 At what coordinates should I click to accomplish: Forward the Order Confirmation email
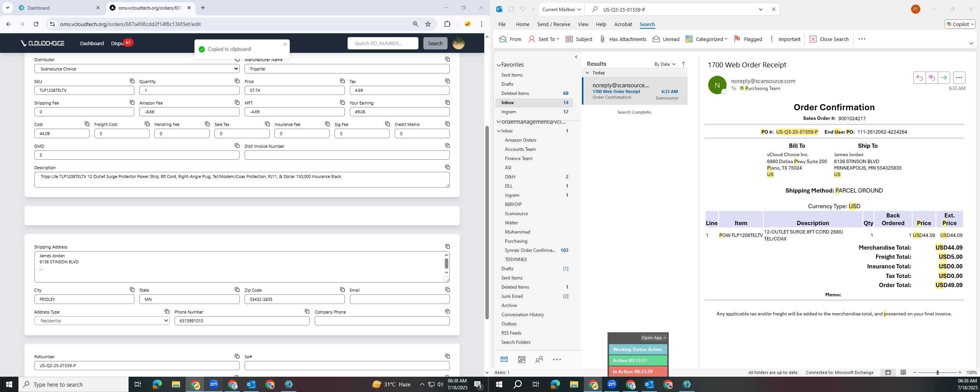point(944,78)
